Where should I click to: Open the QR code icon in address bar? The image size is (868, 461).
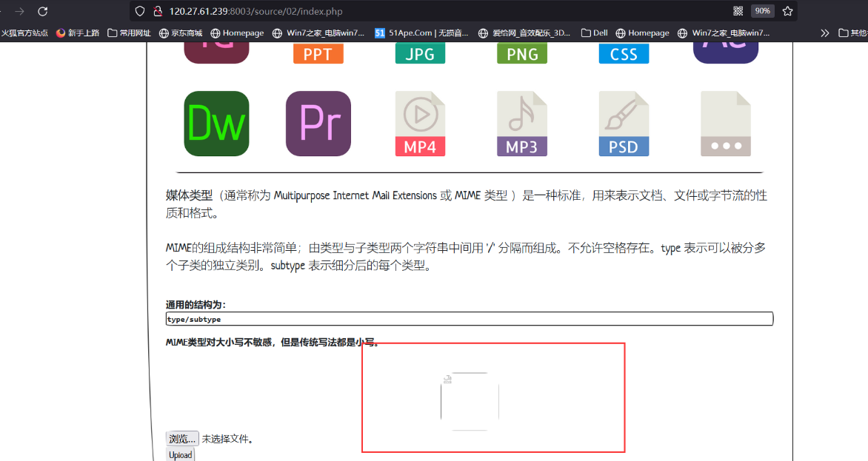(738, 11)
